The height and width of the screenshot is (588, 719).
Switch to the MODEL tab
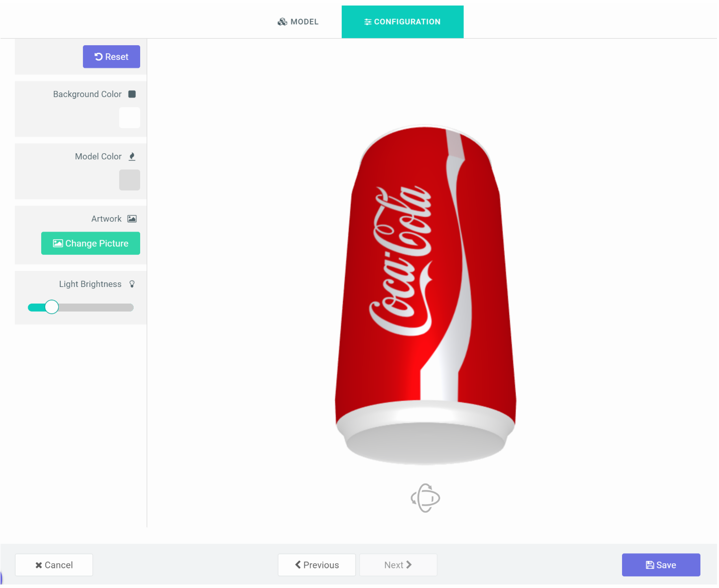point(298,22)
